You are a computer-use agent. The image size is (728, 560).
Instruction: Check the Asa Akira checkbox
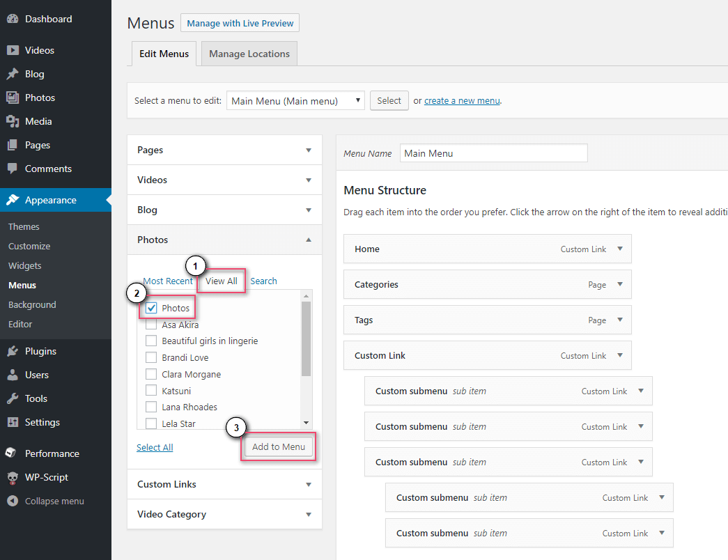point(151,324)
